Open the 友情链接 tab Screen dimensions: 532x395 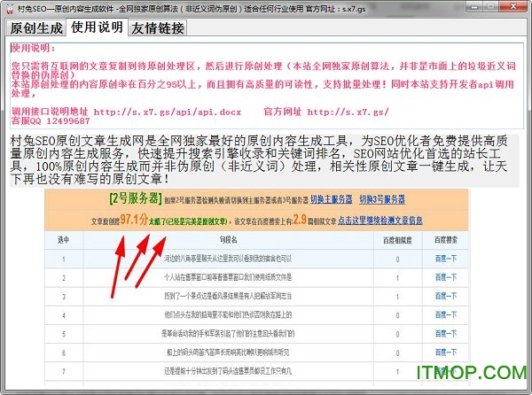158,28
